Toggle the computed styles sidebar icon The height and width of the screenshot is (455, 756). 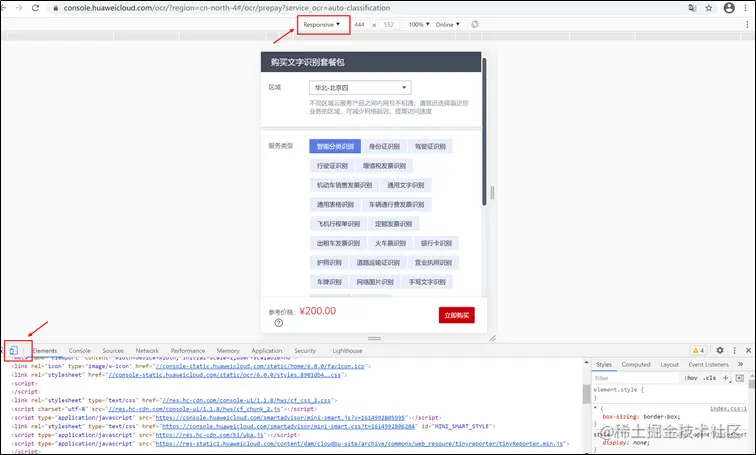(x=740, y=378)
